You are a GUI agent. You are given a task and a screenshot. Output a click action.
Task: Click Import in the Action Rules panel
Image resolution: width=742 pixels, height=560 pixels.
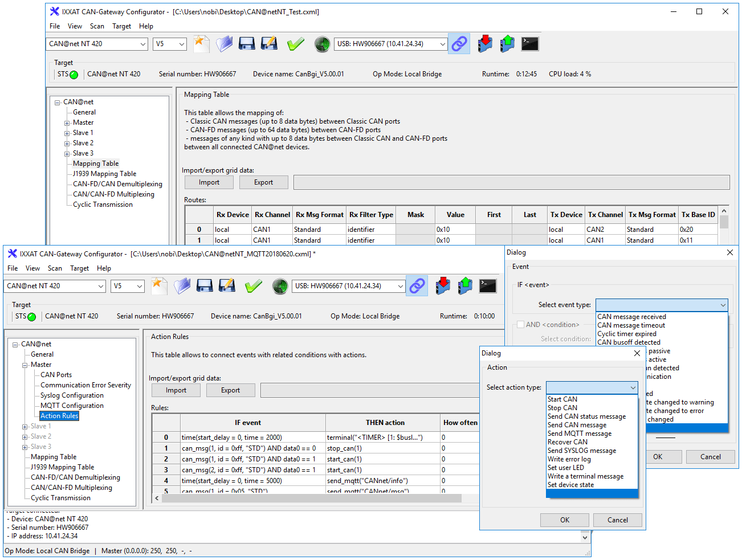click(x=176, y=390)
